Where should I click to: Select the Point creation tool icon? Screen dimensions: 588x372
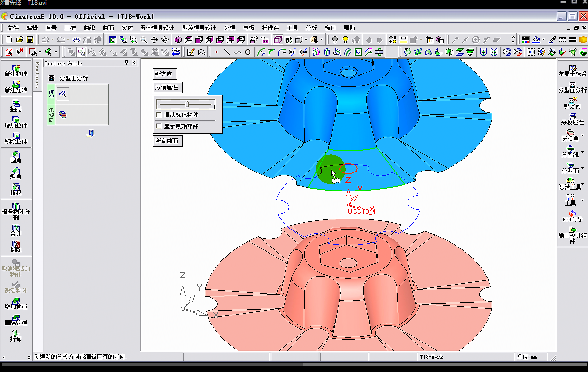tap(217, 52)
